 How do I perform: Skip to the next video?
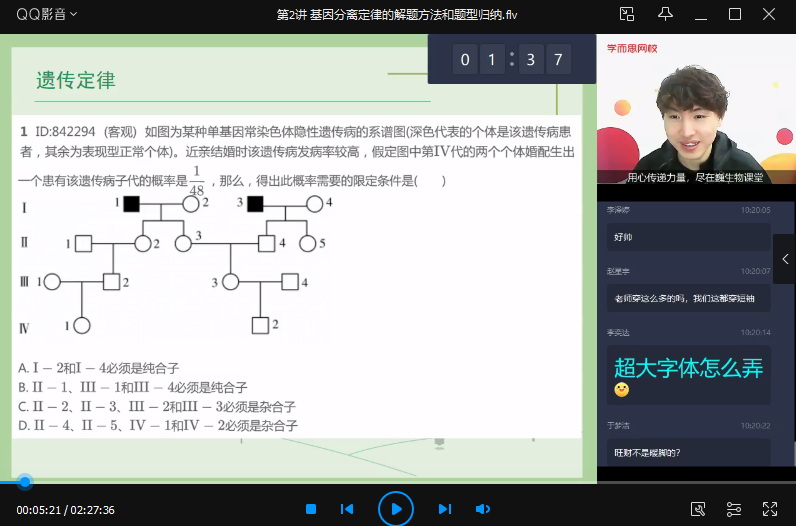click(445, 509)
